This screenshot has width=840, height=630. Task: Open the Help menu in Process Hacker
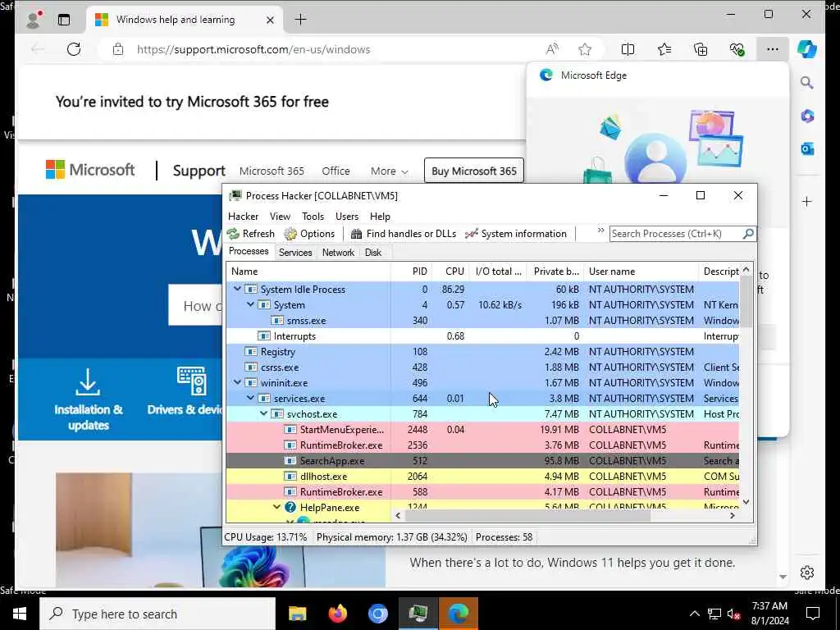click(380, 217)
